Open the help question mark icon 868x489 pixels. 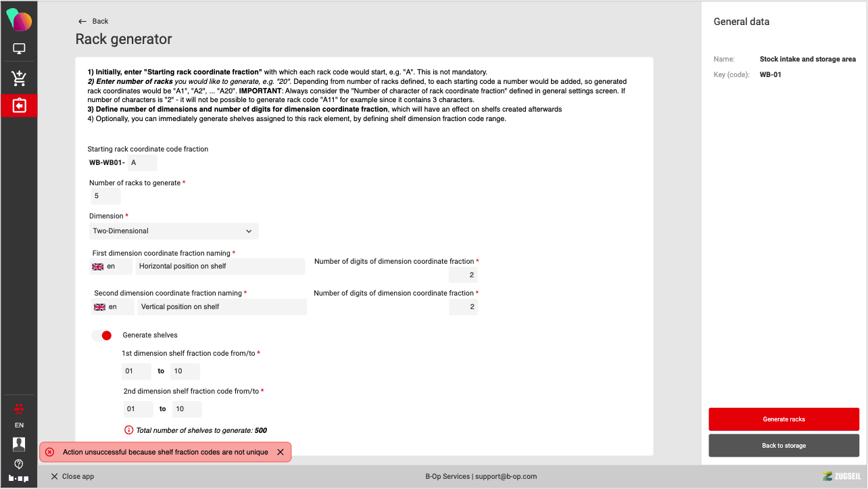coord(19,464)
